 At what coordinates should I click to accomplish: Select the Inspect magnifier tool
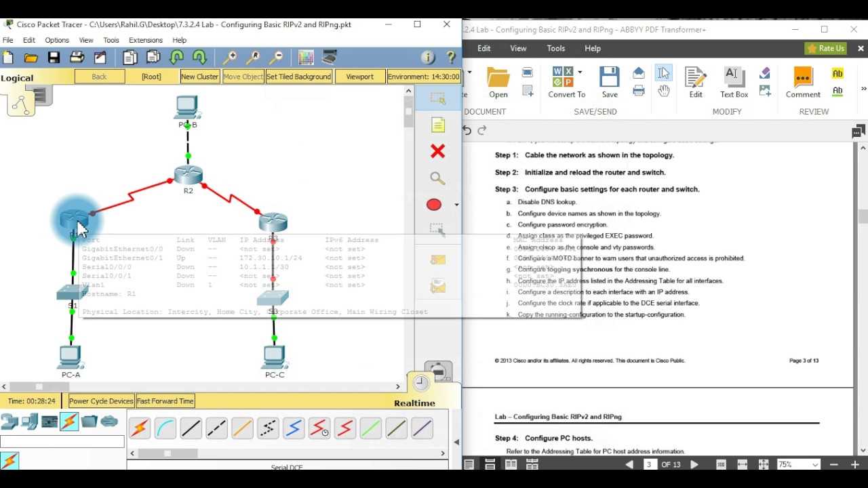click(x=437, y=178)
